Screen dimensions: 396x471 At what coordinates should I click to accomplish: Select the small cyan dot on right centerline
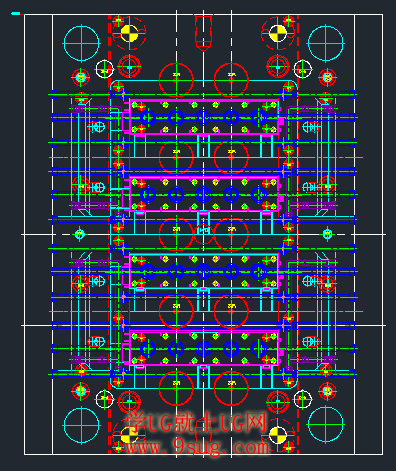click(327, 234)
